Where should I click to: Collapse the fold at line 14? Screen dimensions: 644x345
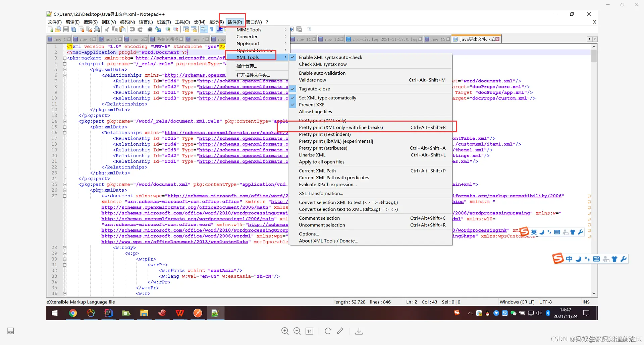[65, 121]
